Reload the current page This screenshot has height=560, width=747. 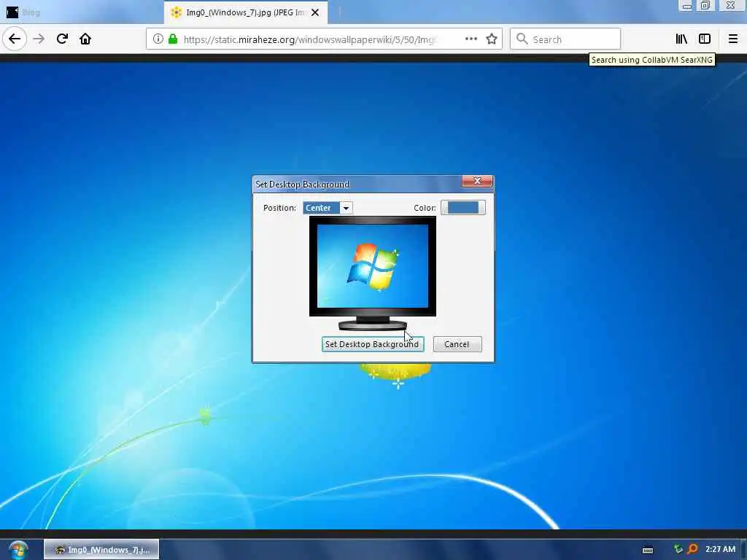click(62, 39)
